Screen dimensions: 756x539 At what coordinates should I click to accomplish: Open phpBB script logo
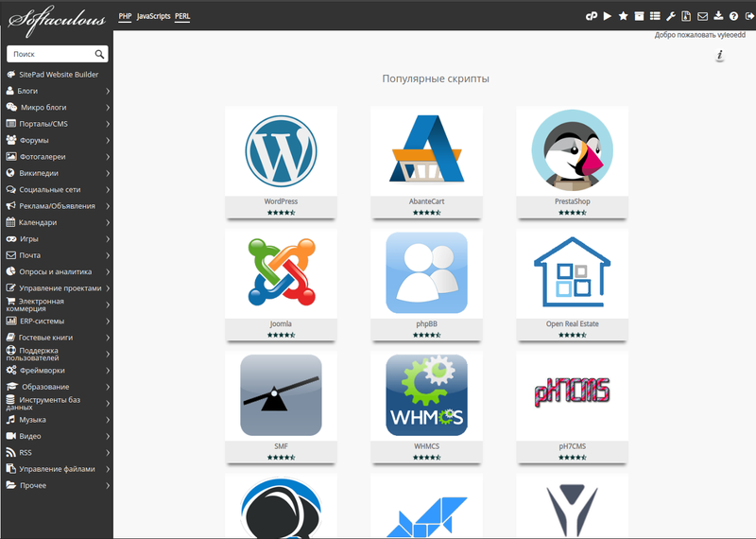(427, 272)
